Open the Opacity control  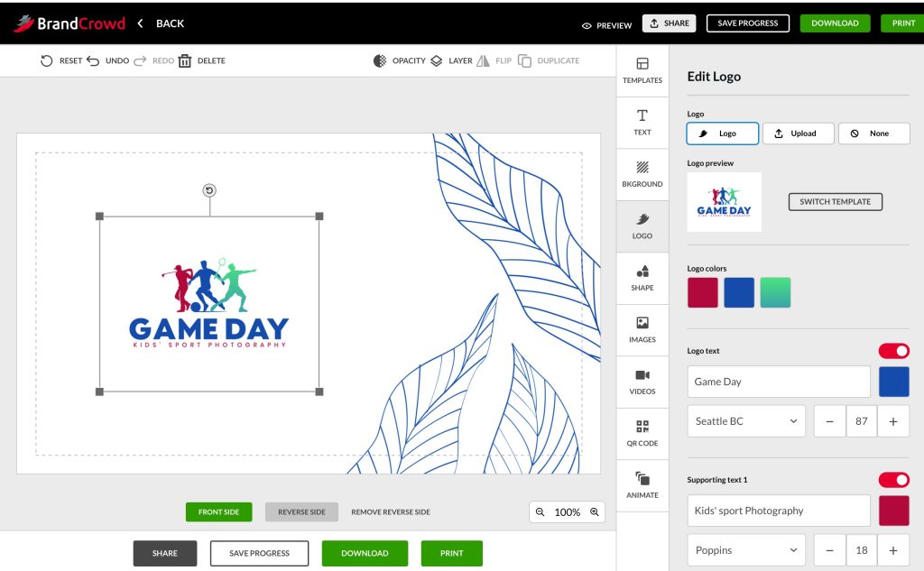pos(399,60)
